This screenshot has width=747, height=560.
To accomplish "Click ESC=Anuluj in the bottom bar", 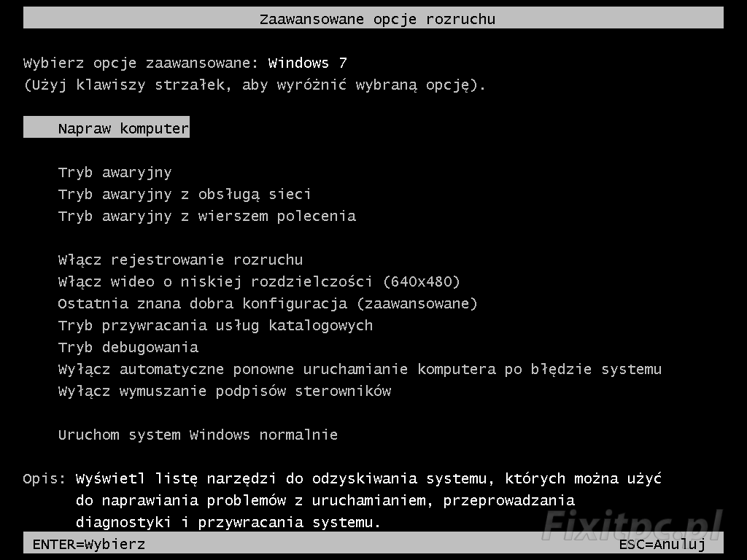I will point(662,544).
